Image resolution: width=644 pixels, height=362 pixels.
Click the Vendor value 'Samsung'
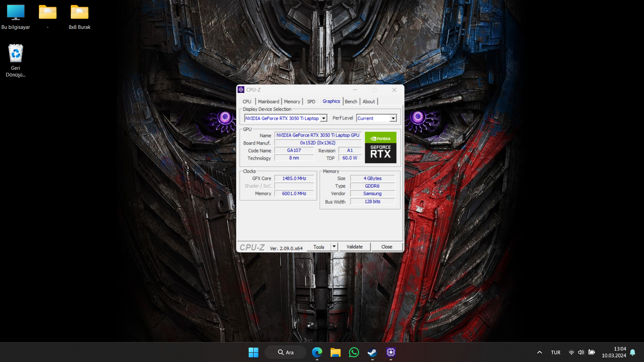tap(373, 194)
